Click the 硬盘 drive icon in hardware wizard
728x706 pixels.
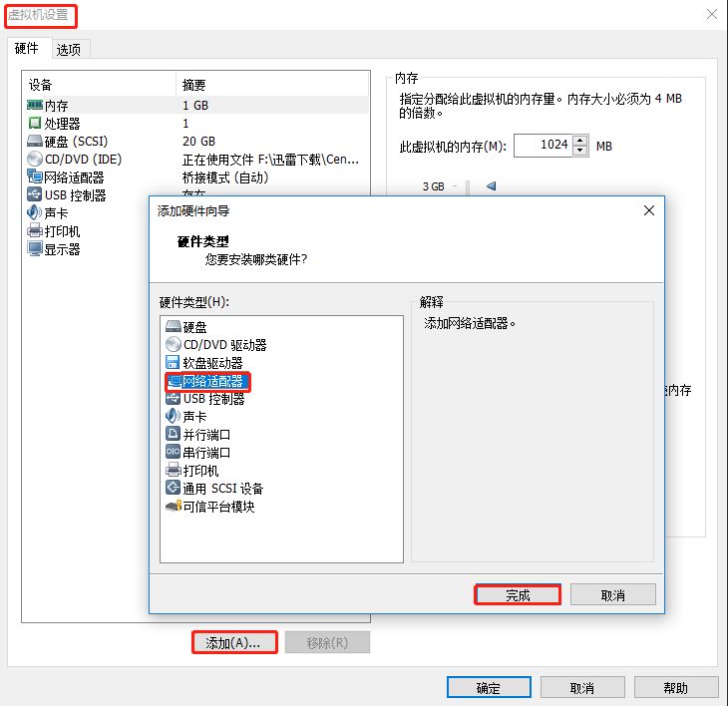coord(174,326)
